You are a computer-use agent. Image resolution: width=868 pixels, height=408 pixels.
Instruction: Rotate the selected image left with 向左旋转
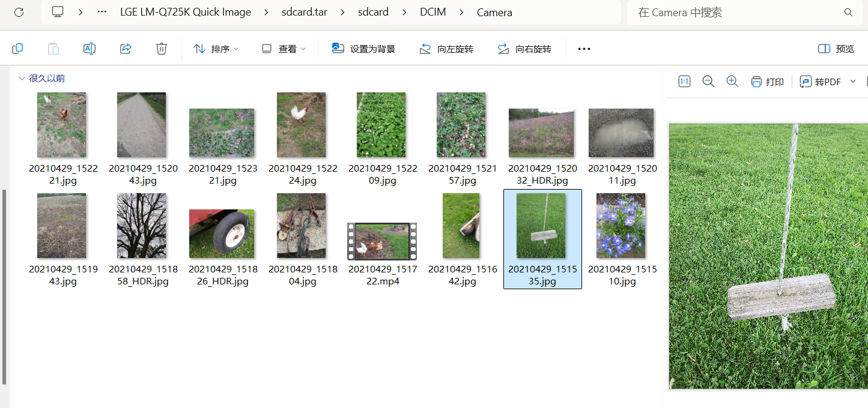click(446, 48)
